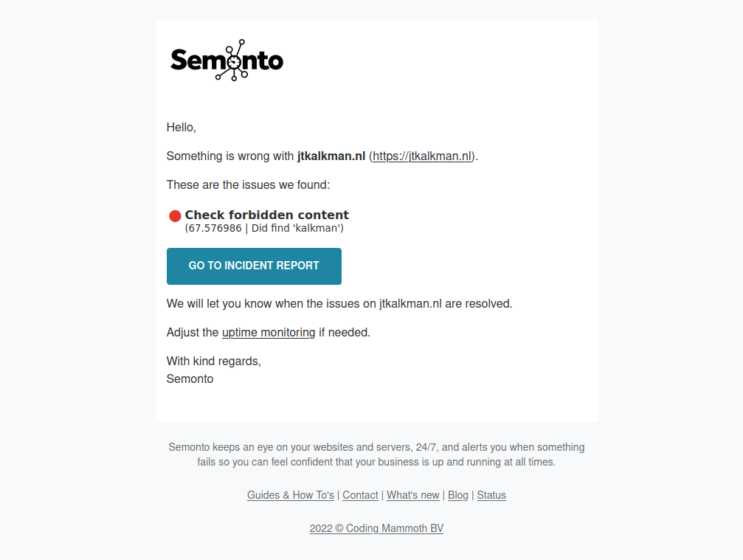Open the uptime monitoring link
Image resolution: width=743 pixels, height=560 pixels.
[x=269, y=332]
